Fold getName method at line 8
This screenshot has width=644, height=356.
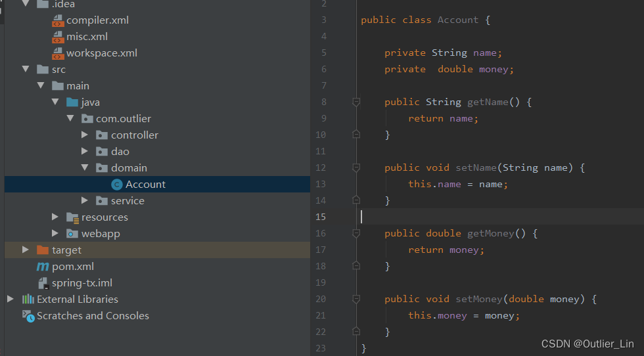click(356, 102)
